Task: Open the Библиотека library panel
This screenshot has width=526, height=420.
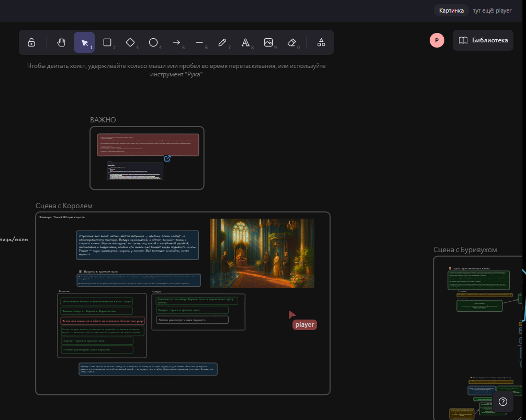Action: point(483,40)
